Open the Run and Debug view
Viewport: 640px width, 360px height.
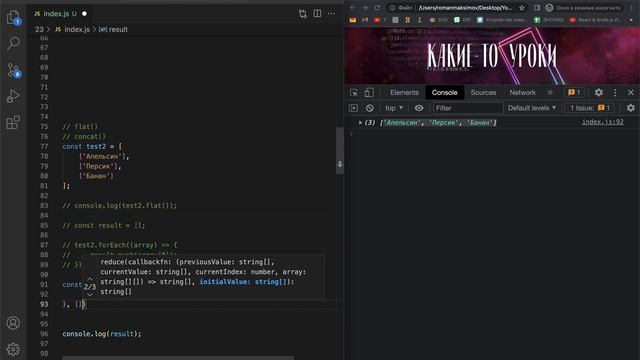coord(13,96)
